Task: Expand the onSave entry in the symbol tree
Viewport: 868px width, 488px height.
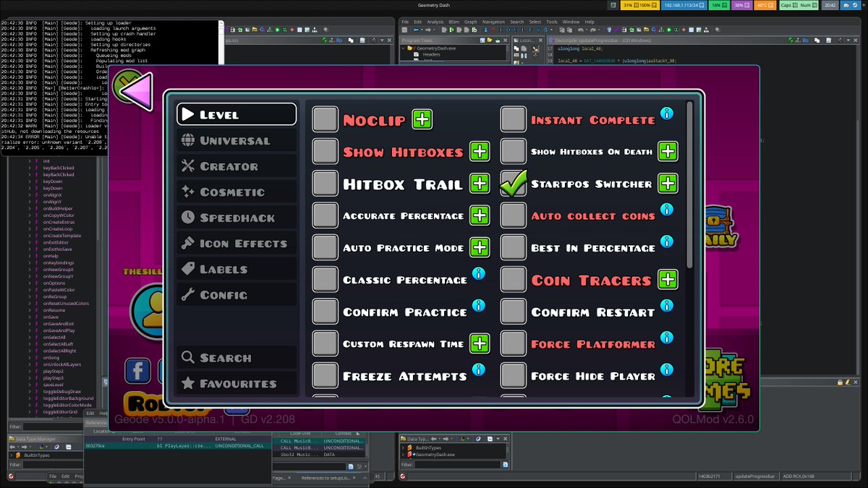Action: click(x=30, y=317)
